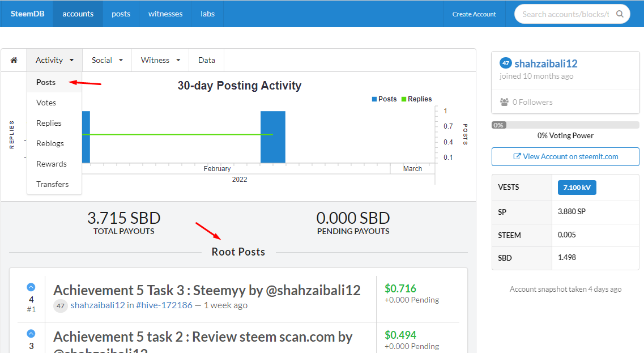Click the VESTS label cell
Image resolution: width=644 pixels, height=353 pixels.
pyautogui.click(x=522, y=188)
